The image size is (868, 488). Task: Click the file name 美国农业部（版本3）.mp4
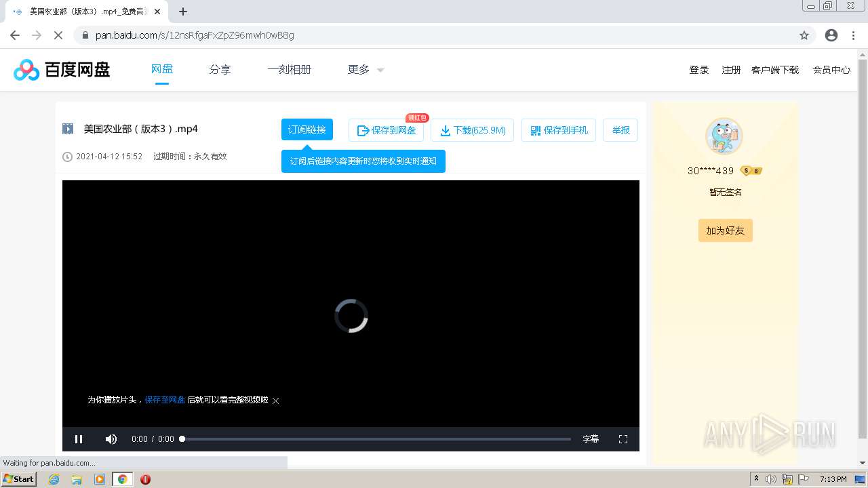(x=140, y=129)
